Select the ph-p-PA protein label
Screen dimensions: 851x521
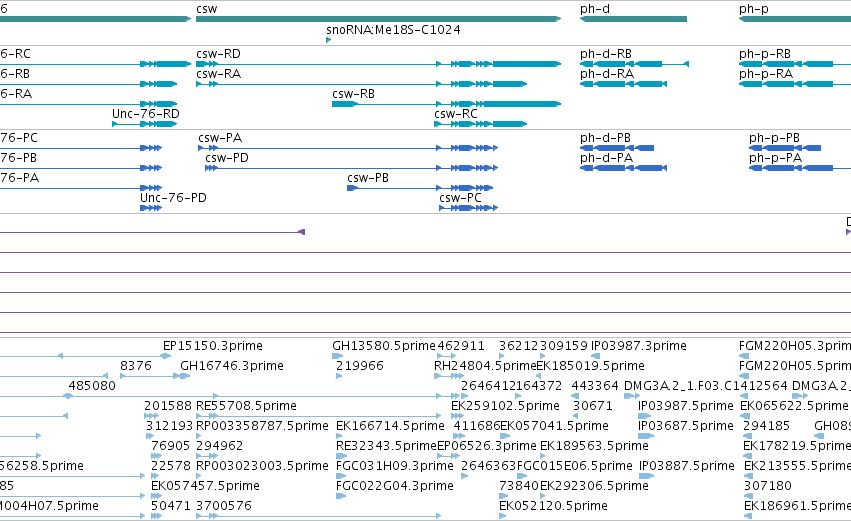(776, 158)
